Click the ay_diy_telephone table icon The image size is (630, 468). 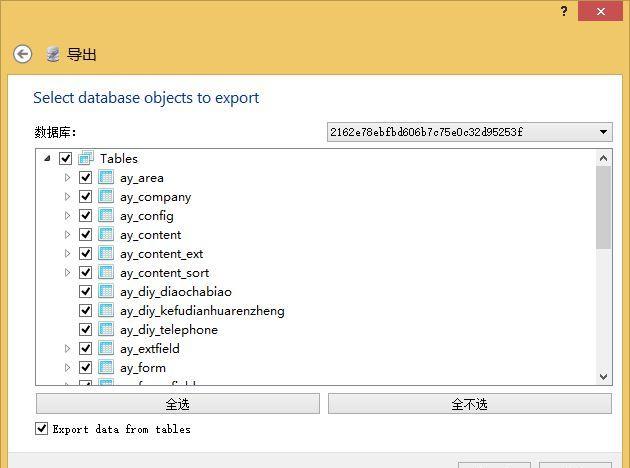click(x=106, y=330)
